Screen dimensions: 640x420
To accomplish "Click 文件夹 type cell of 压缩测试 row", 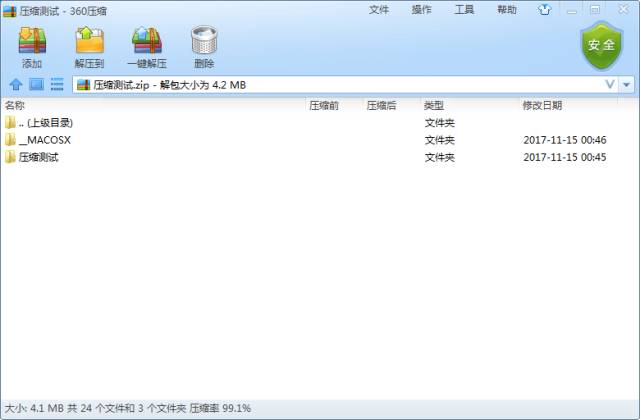I will click(x=440, y=157).
